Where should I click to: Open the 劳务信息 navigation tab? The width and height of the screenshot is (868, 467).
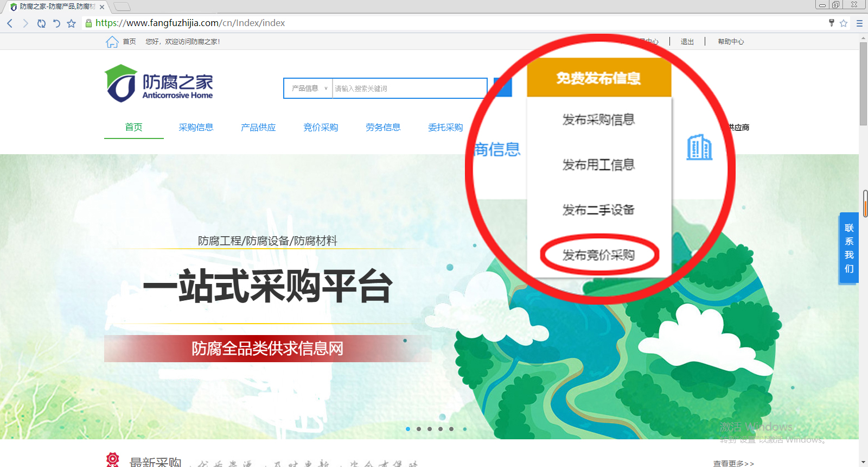(x=383, y=127)
